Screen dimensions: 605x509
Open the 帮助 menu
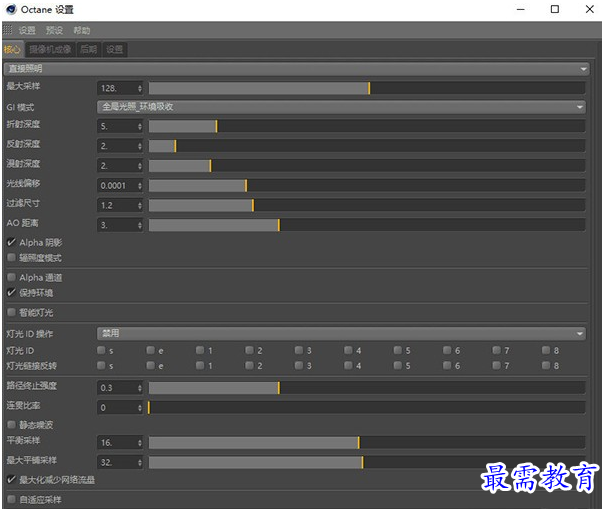[82, 30]
